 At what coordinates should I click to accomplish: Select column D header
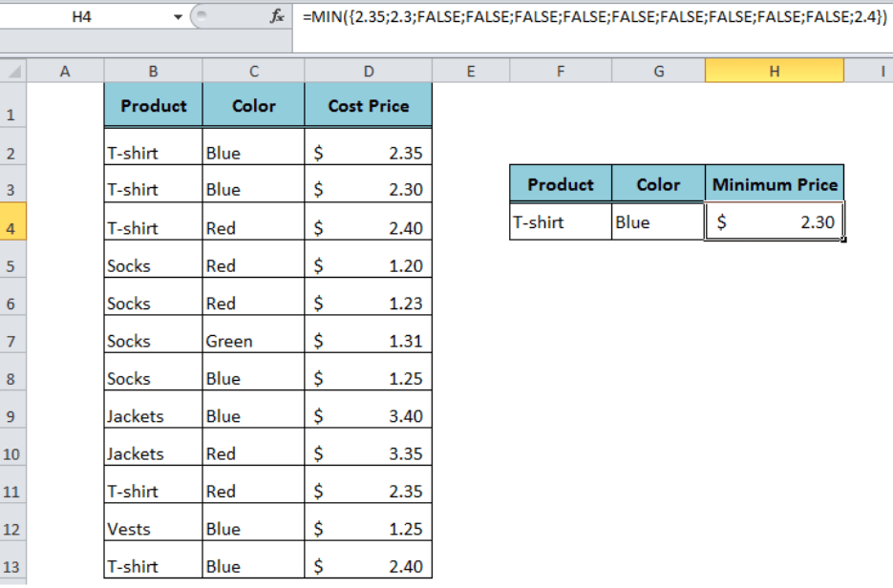tap(369, 72)
